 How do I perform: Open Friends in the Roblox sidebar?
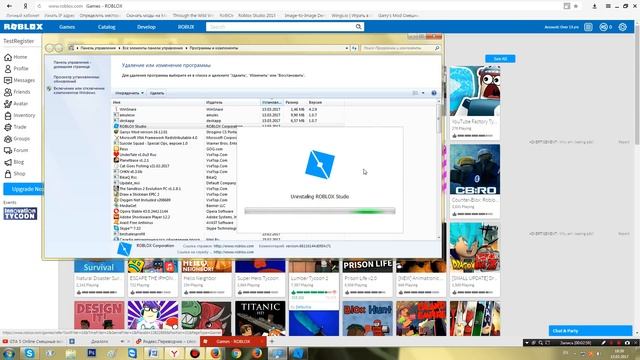[17, 92]
